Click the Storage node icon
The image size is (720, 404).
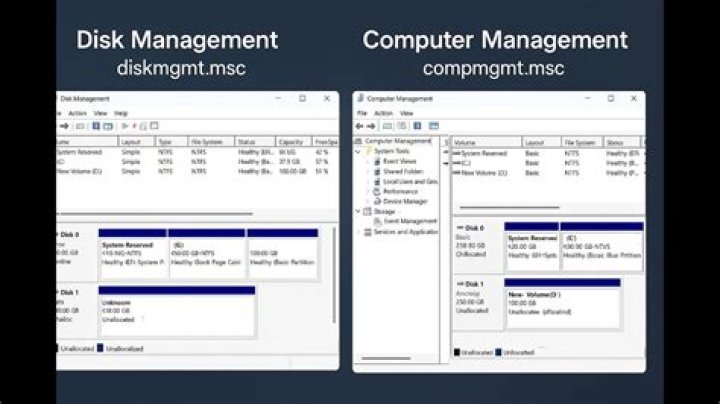coord(367,212)
